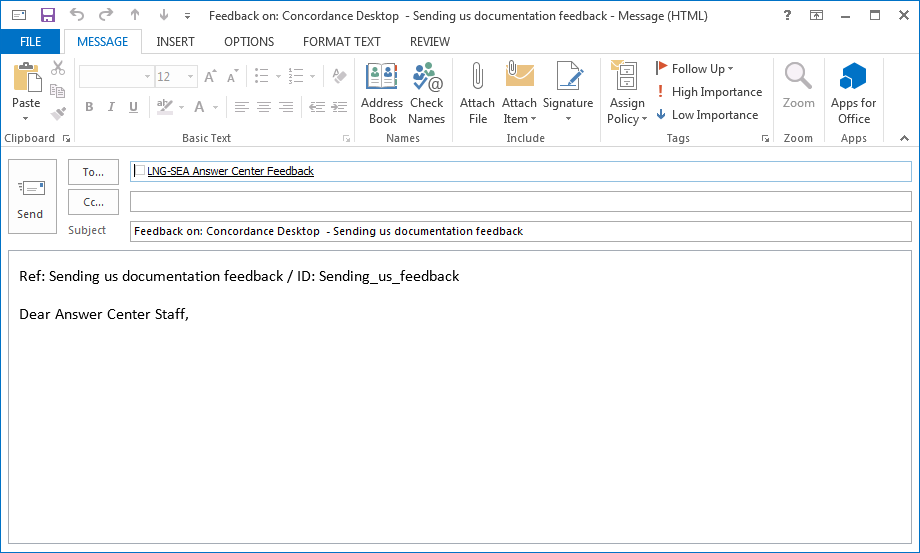The image size is (920, 553).
Task: Open the Clipboard pane launcher
Action: click(66, 138)
